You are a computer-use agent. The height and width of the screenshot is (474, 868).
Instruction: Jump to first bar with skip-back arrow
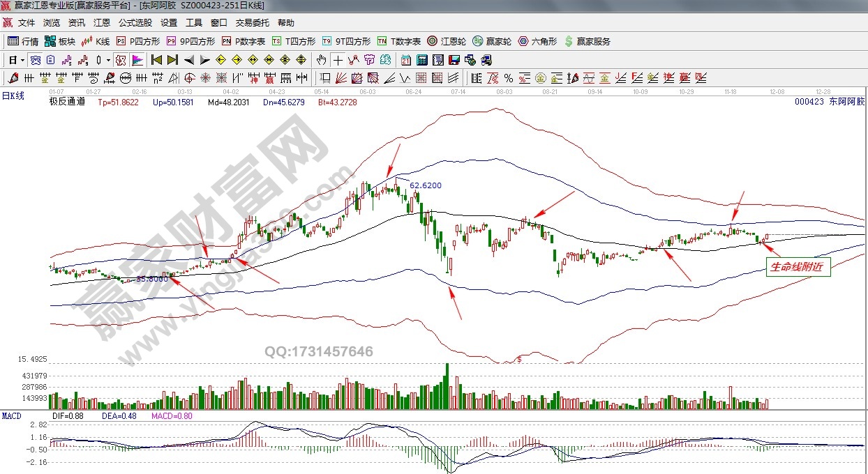[157, 60]
